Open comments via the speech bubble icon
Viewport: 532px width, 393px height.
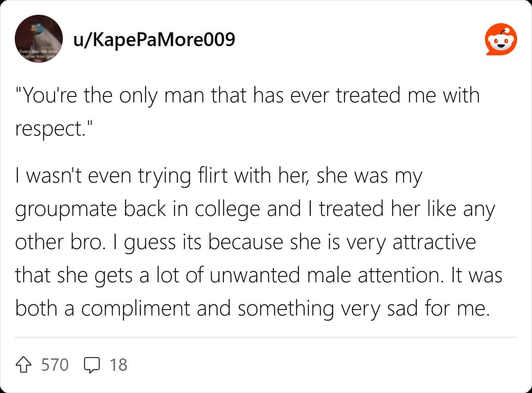click(91, 365)
